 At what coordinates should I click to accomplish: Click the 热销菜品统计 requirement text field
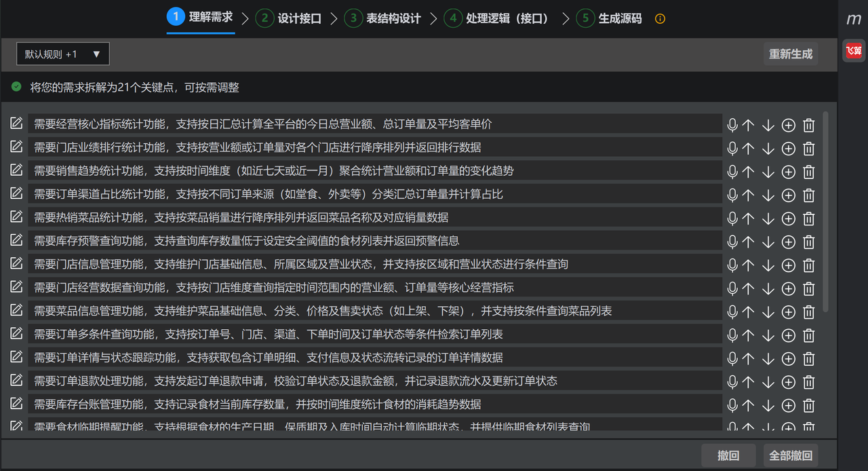(375, 218)
